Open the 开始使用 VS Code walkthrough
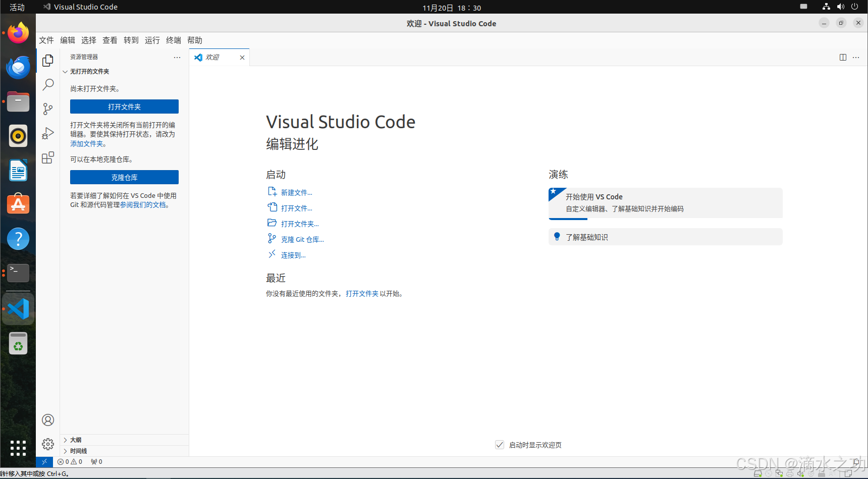The image size is (868, 479). pos(665,203)
